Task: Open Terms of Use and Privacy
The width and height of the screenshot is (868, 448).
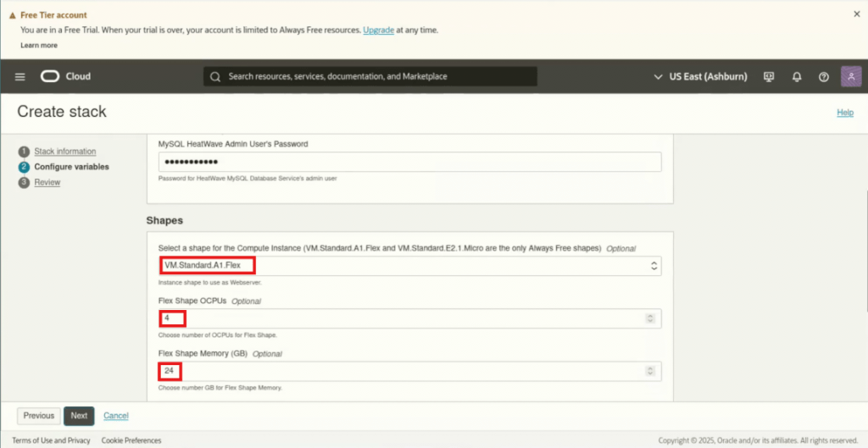Action: tap(51, 440)
